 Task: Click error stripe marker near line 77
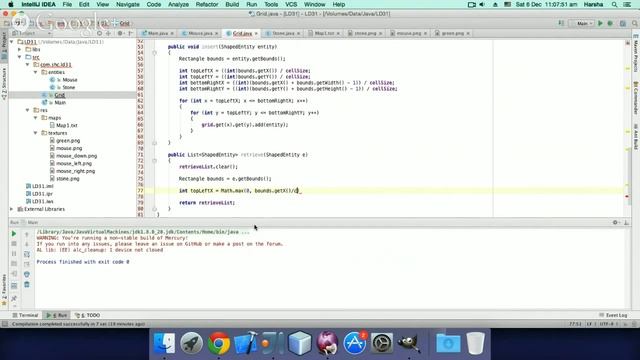(627, 196)
